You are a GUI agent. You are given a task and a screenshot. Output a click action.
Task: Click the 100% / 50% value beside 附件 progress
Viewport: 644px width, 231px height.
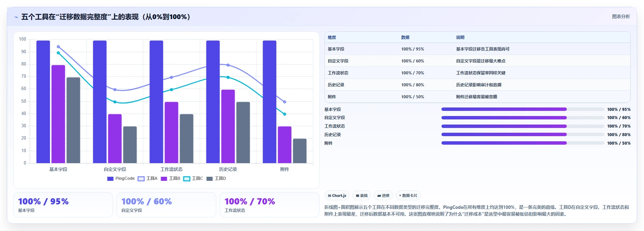619,143
